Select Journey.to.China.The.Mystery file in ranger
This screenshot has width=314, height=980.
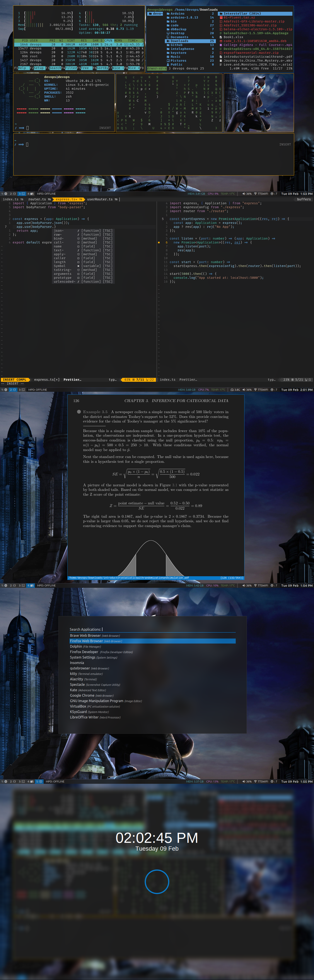tap(256, 61)
